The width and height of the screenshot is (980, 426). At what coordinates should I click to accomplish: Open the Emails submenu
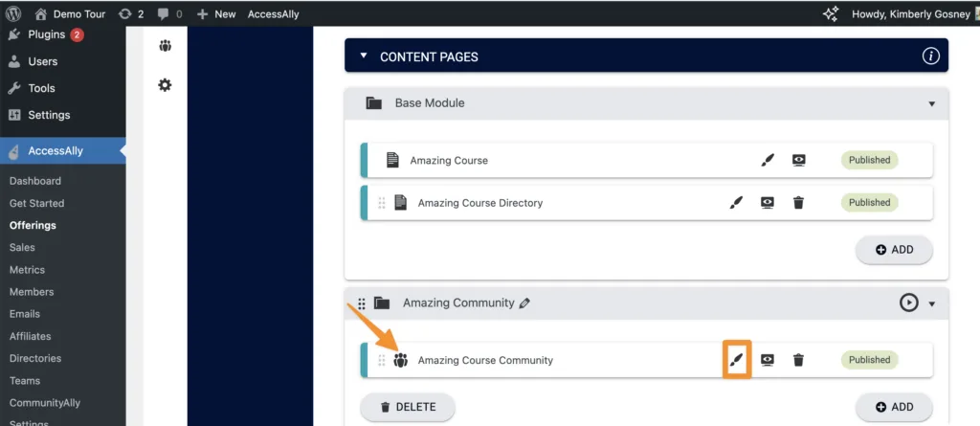[x=24, y=314]
